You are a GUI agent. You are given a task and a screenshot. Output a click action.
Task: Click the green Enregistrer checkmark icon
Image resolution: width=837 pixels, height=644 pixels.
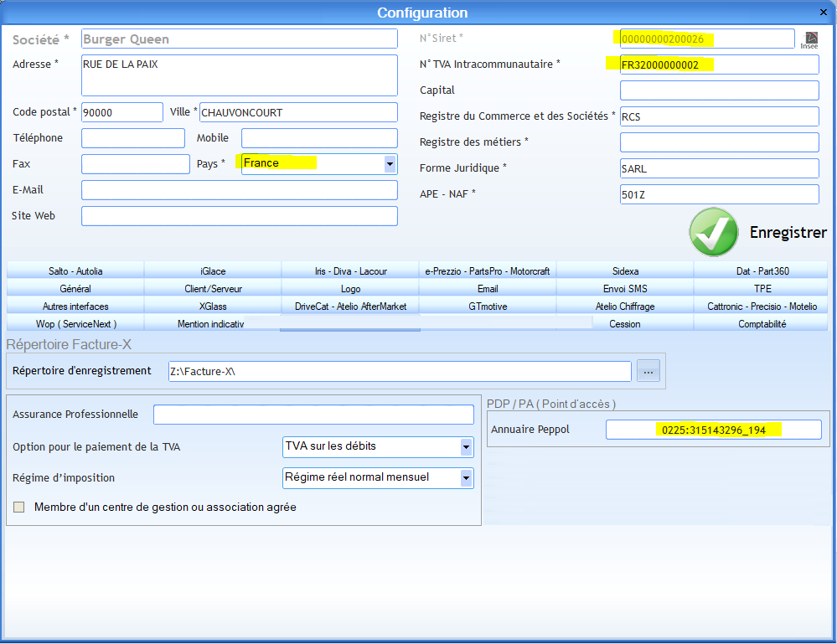[713, 232]
